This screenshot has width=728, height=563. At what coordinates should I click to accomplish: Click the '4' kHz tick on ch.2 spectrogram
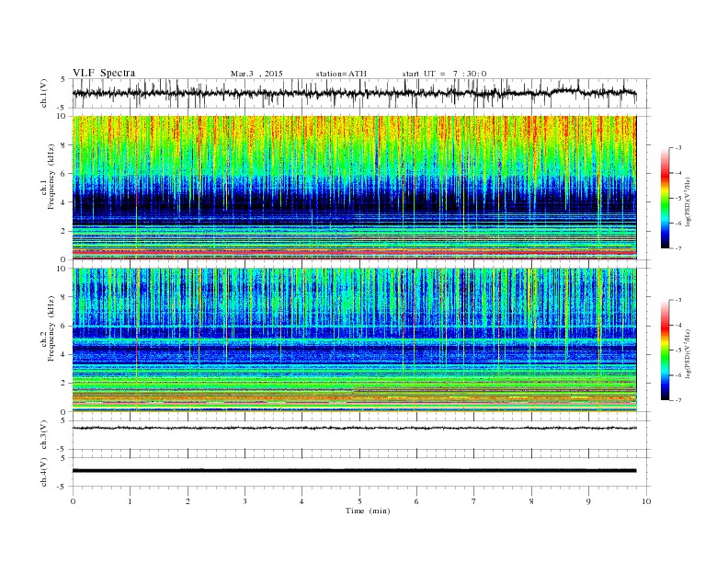click(x=64, y=354)
